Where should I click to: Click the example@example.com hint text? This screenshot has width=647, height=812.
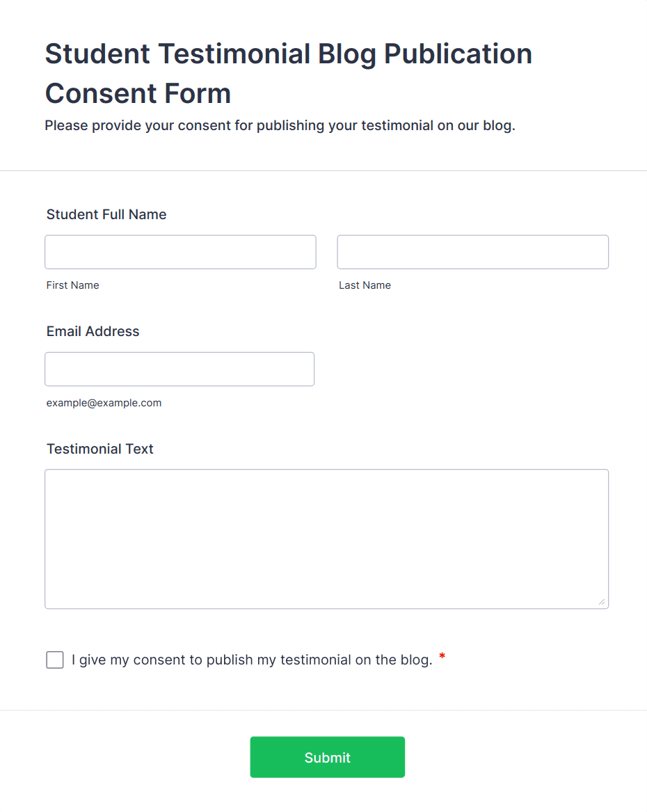tap(104, 403)
